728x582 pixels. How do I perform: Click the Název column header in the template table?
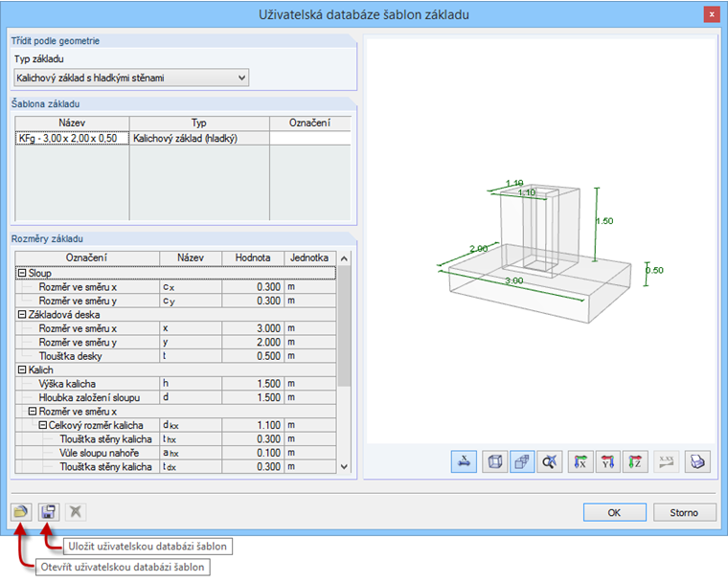[x=72, y=123]
